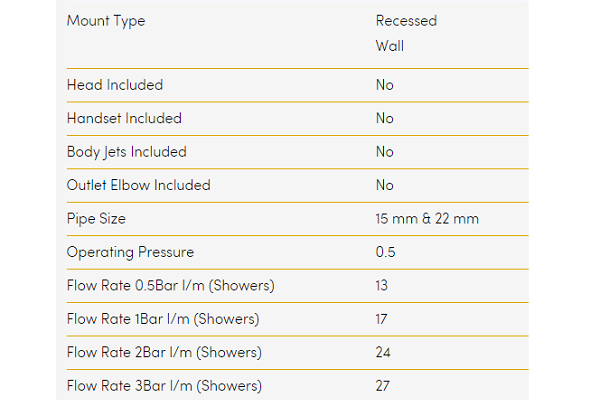Click the Handset Included label
The image size is (600, 400).
[124, 118]
